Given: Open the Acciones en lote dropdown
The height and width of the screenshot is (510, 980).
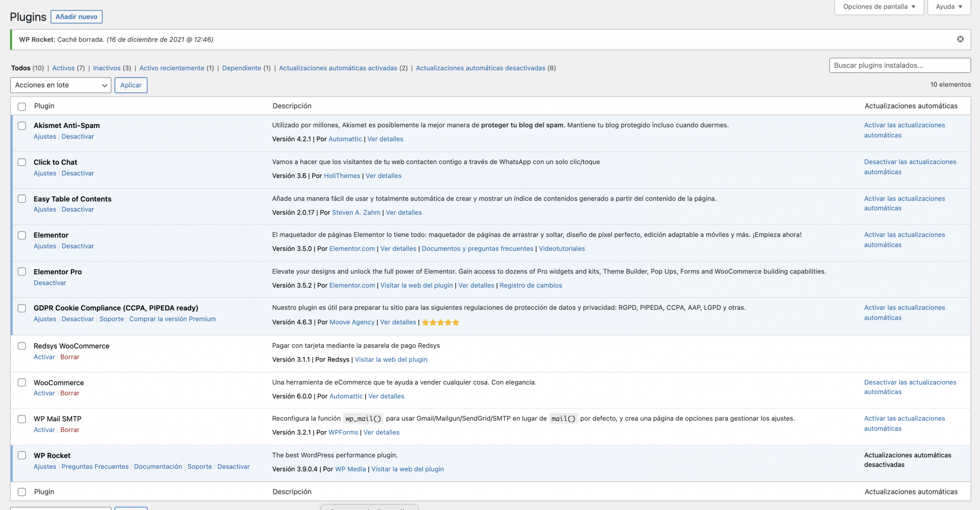Looking at the screenshot, I should (60, 85).
